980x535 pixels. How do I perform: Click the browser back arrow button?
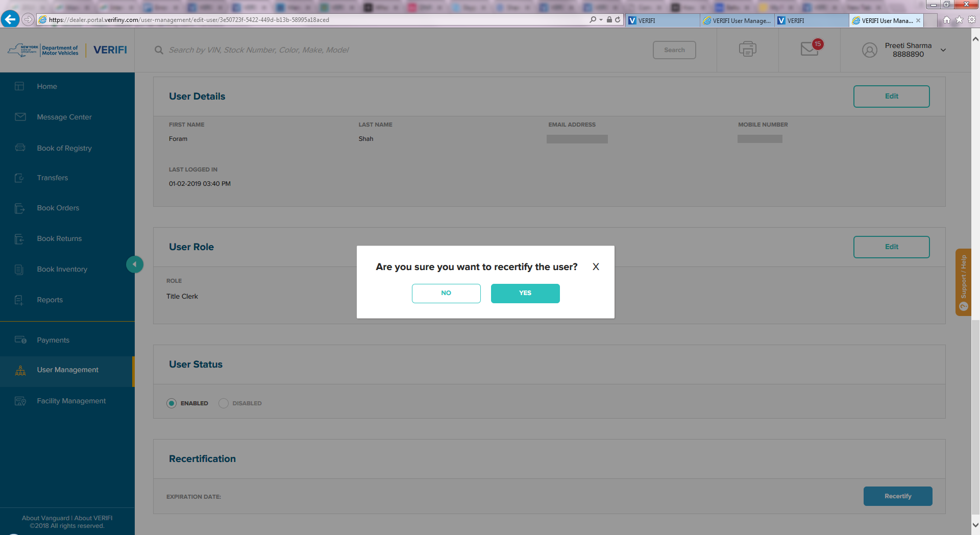[x=10, y=19]
